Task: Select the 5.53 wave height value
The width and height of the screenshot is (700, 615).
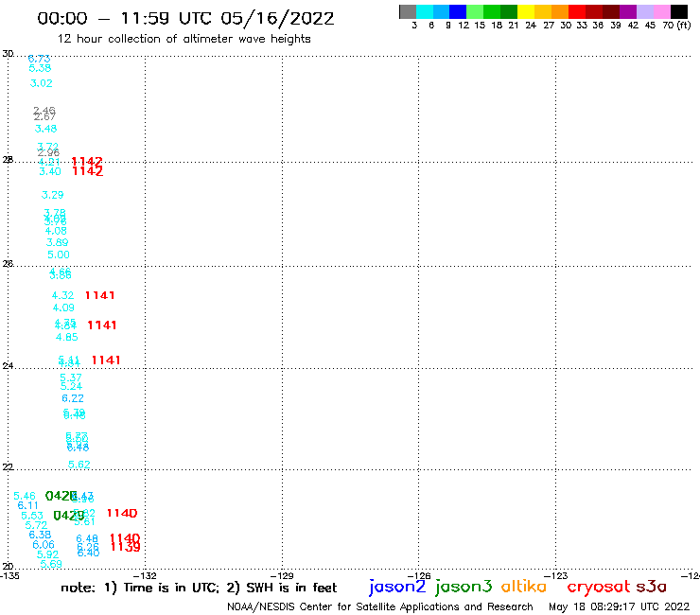Action: (32, 516)
